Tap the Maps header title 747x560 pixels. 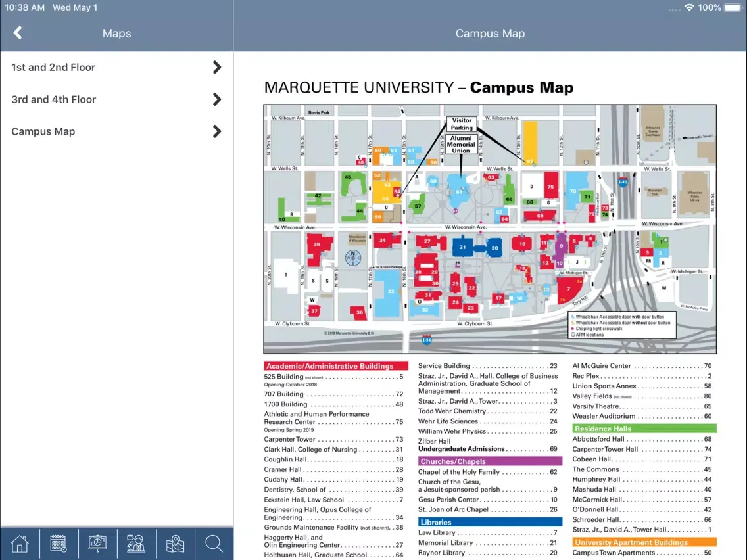click(x=117, y=34)
